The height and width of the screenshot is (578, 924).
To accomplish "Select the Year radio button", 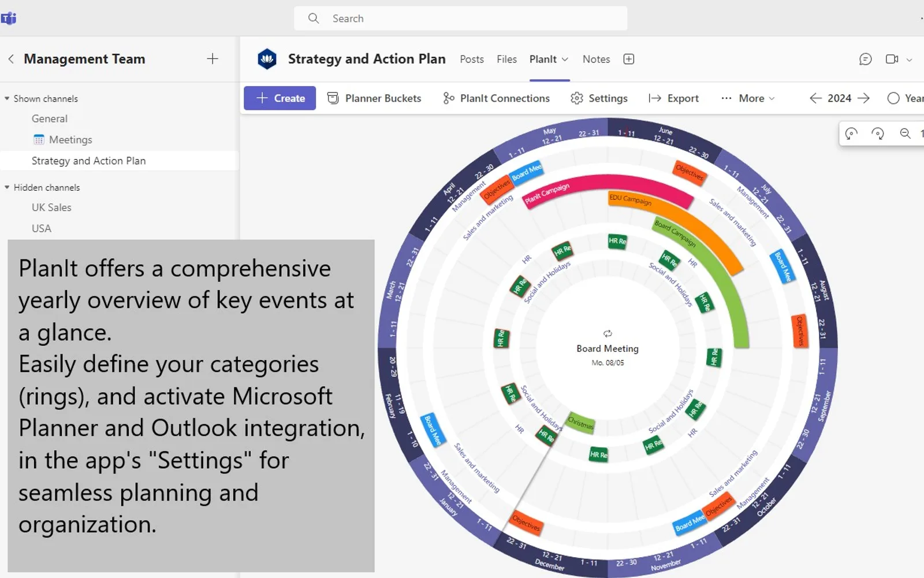I will (893, 98).
